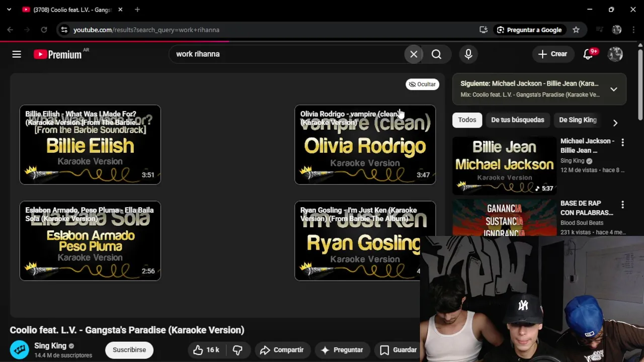Select the De Sing King chip

pos(578,120)
